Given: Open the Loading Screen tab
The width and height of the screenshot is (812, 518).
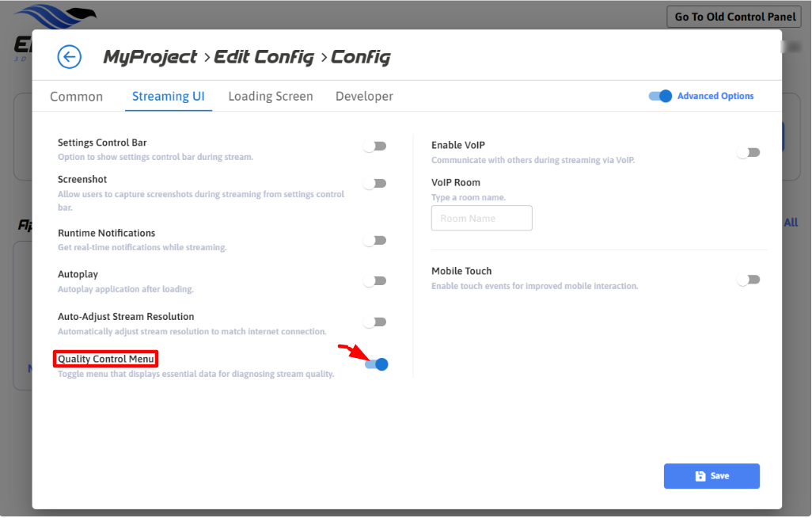Looking at the screenshot, I should 271,97.
